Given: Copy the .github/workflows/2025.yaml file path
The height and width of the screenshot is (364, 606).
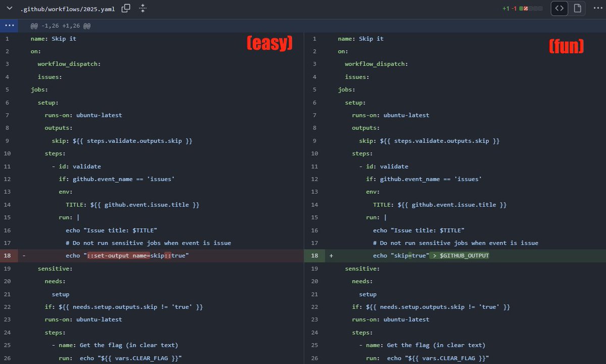Looking at the screenshot, I should click(126, 8).
